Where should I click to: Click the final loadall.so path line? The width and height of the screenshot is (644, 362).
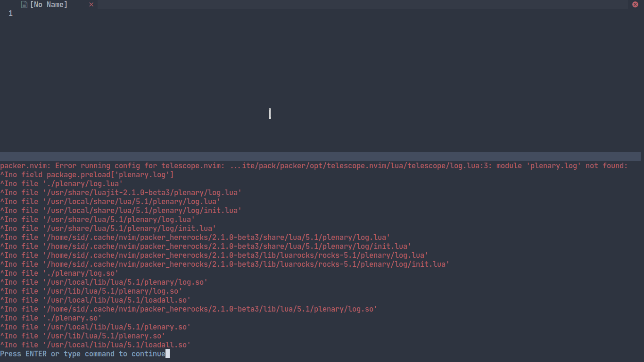94,345
